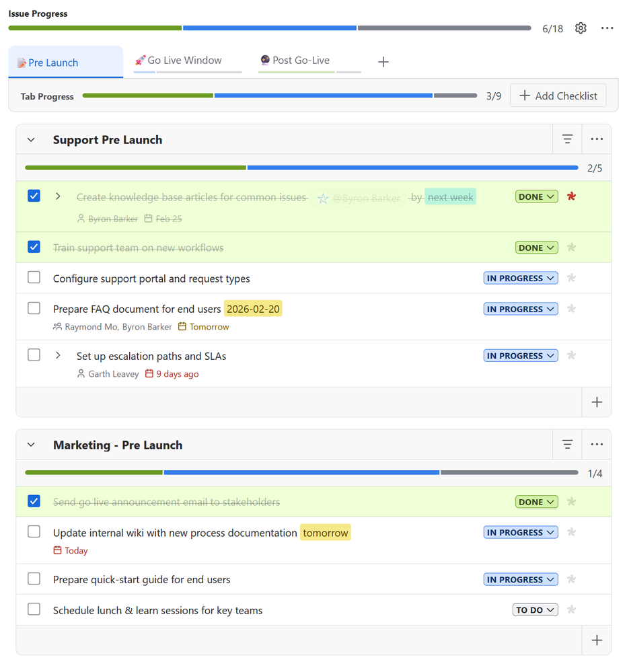Select the Pre Launch tab

click(x=65, y=62)
